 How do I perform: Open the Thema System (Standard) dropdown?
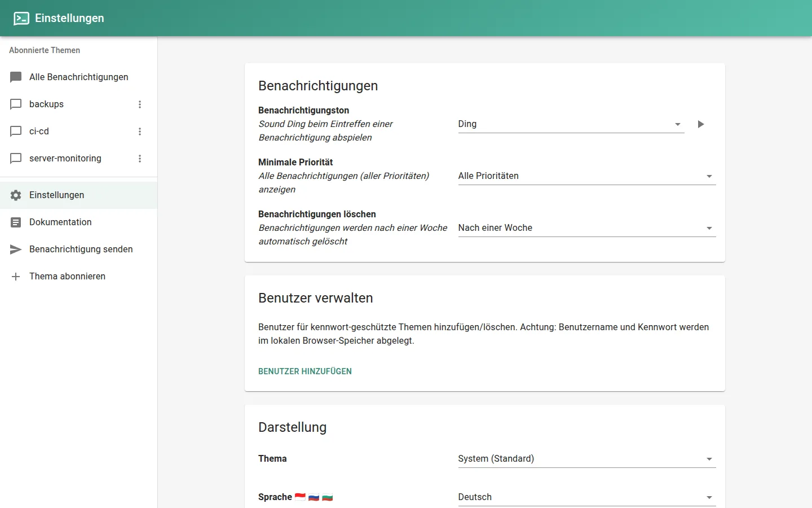tap(587, 459)
